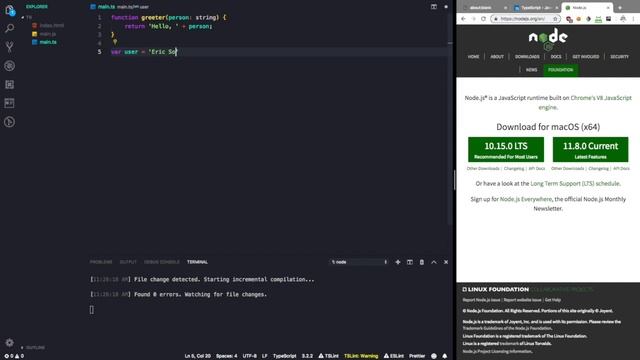This screenshot has height=360, width=640.
Task: Open Docs in the Node.js nav
Action: pos(556,57)
